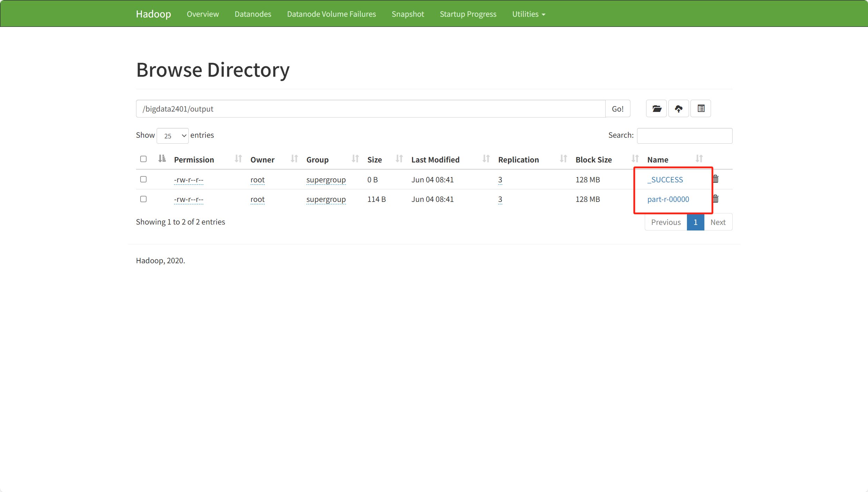
Task: Open the create directory dialog
Action: [x=656, y=108]
